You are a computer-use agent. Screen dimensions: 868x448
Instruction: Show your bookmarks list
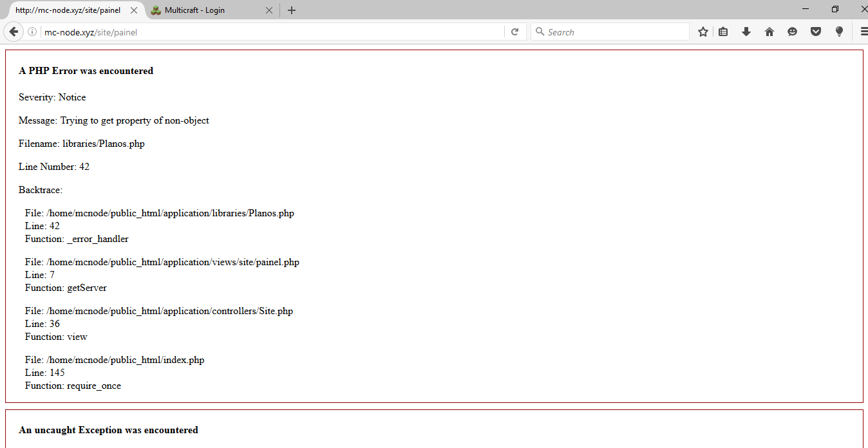click(x=723, y=32)
